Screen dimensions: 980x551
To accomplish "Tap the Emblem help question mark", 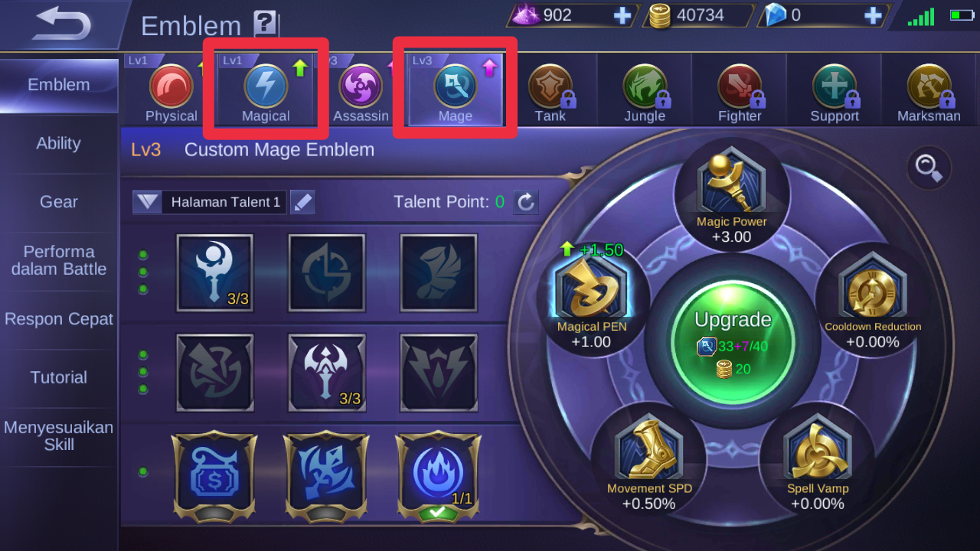I will click(x=264, y=24).
